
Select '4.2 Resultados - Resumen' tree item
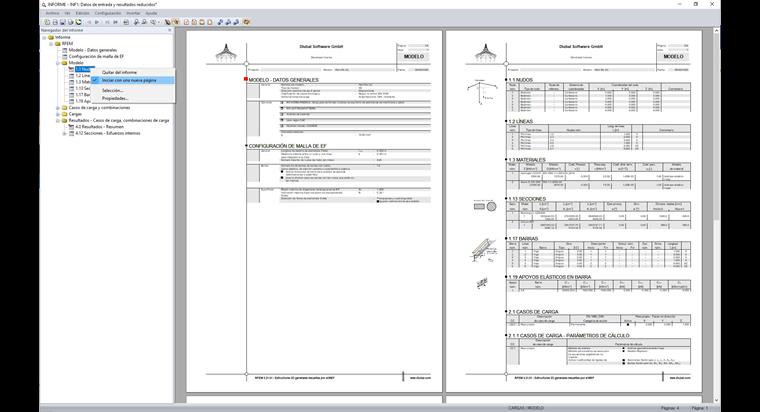pyautogui.click(x=99, y=127)
